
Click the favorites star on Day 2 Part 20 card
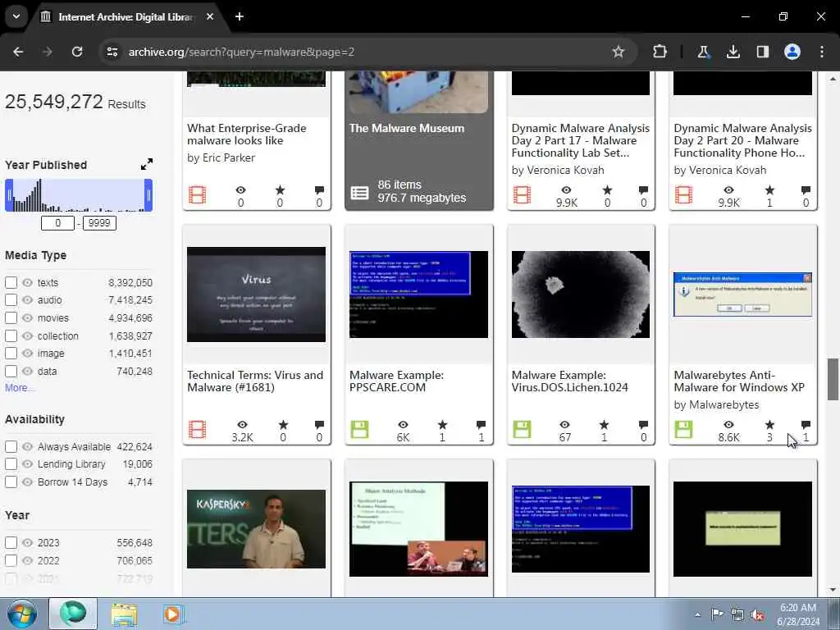(x=769, y=189)
